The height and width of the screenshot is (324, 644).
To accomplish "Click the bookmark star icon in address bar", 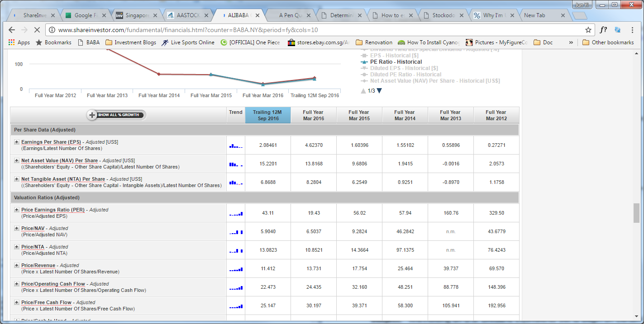I will point(588,30).
